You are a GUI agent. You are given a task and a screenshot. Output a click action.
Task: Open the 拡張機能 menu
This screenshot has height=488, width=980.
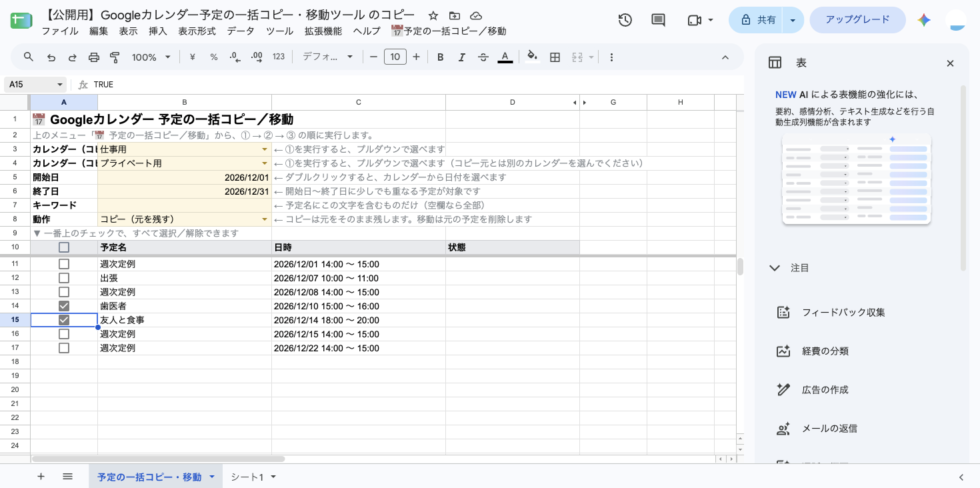pos(323,31)
